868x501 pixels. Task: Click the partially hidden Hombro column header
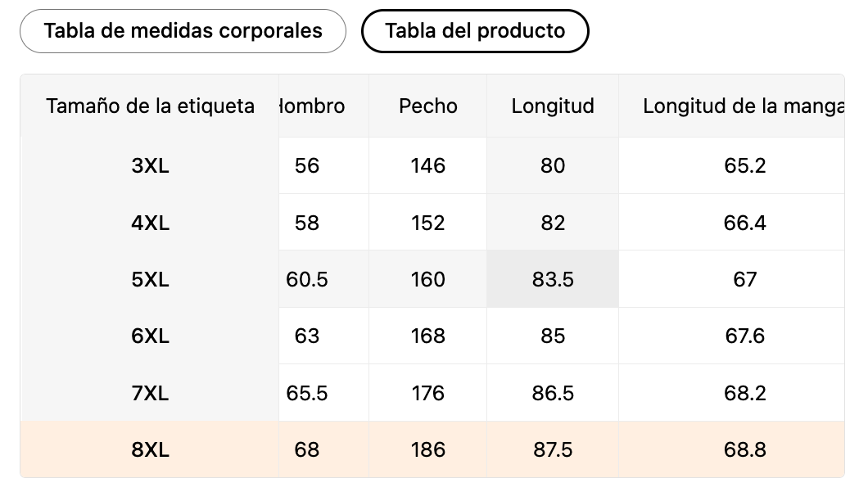coord(313,106)
